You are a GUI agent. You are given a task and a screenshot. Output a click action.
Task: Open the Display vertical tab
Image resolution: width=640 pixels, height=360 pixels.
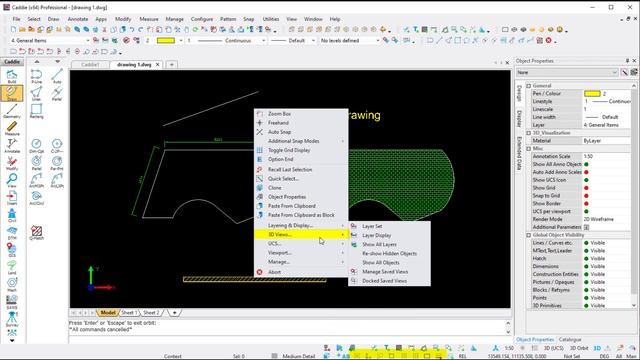click(519, 118)
